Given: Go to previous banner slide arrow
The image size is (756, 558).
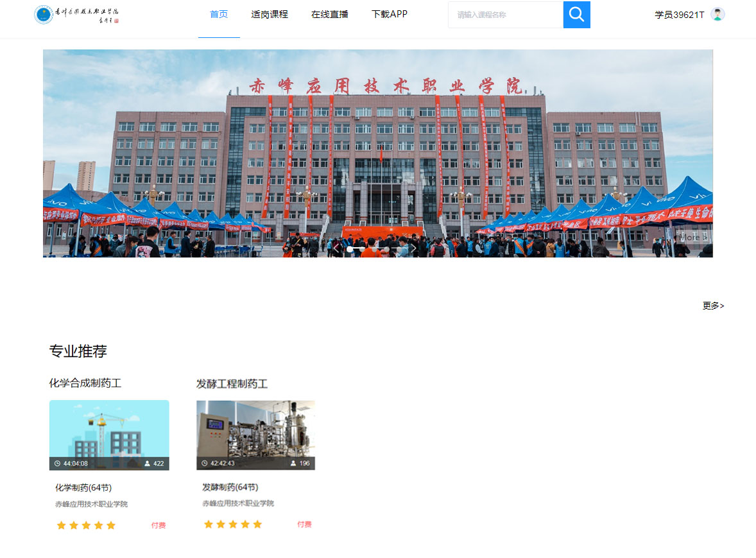Looking at the screenshot, I should pyautogui.click(x=336, y=248).
